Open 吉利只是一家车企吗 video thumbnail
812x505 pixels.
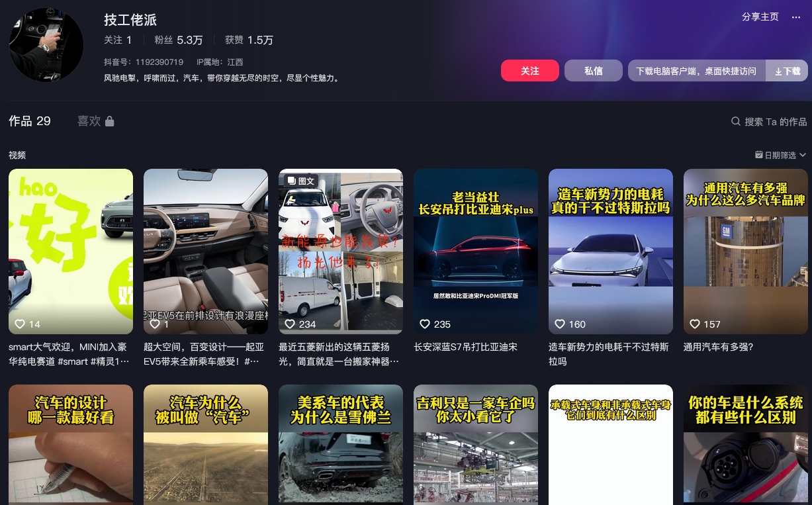(x=476, y=445)
